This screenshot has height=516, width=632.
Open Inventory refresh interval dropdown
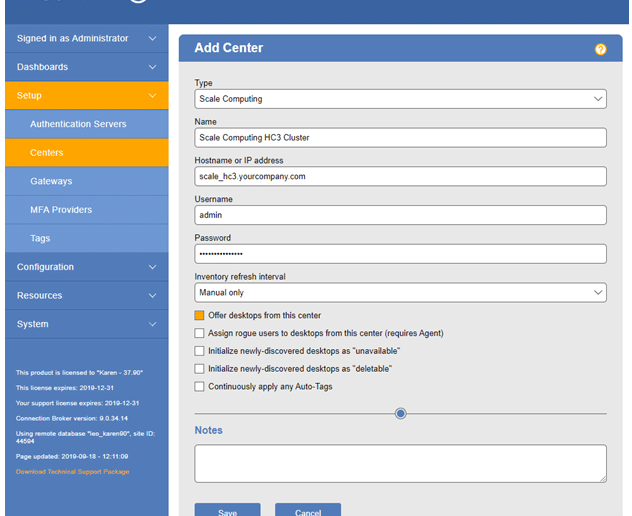click(400, 293)
